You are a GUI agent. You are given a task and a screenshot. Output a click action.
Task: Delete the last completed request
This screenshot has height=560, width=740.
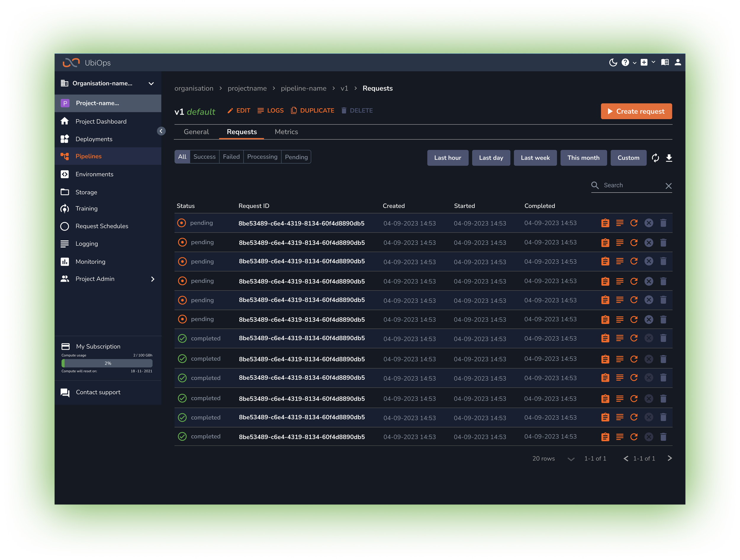[663, 437]
